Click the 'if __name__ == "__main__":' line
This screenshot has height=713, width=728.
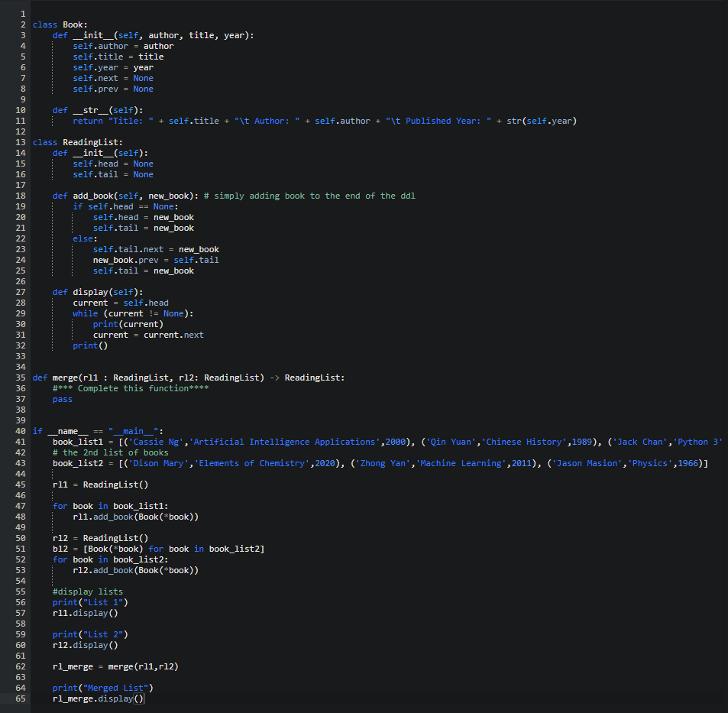pos(98,430)
